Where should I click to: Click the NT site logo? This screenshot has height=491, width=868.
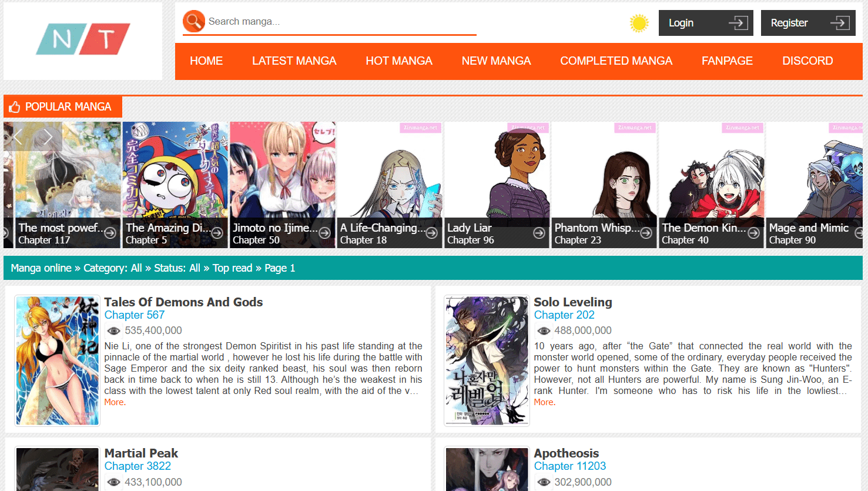point(83,39)
